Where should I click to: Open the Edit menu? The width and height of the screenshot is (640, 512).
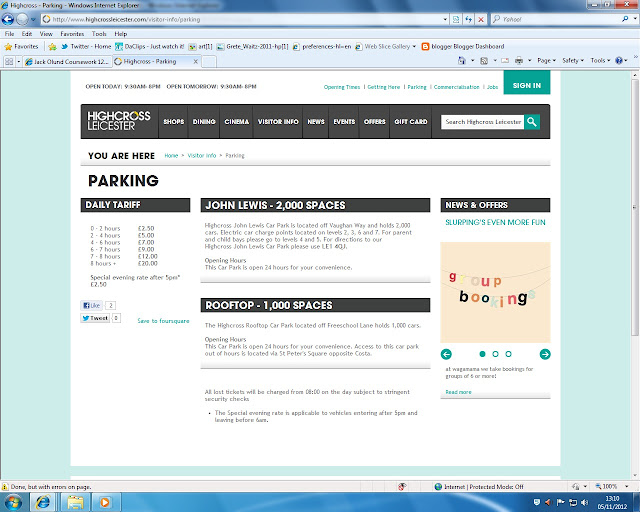point(27,34)
